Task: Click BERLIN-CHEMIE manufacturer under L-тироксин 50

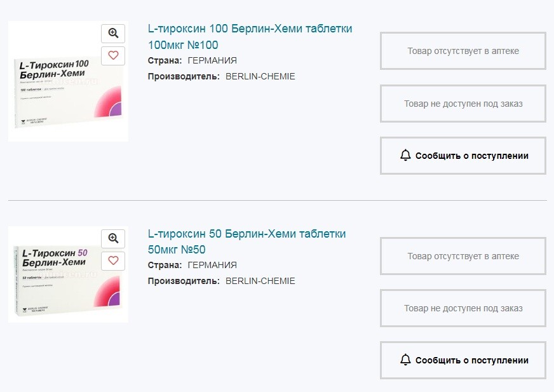Action: (260, 281)
